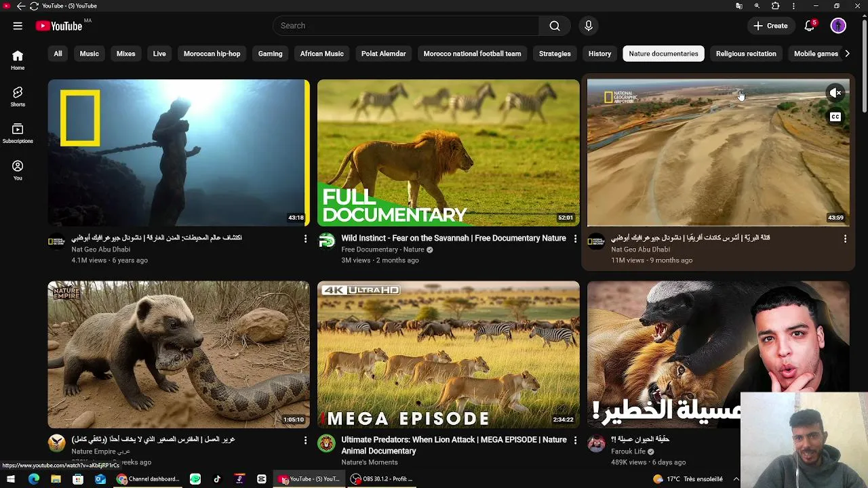Open options for honey badger Nature Empire video
The width and height of the screenshot is (868, 488).
point(305,441)
